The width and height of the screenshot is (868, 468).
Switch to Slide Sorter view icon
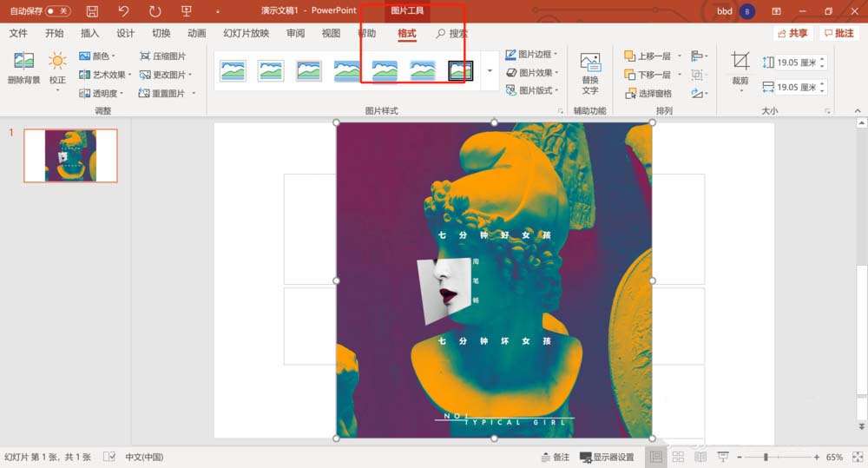click(x=678, y=457)
